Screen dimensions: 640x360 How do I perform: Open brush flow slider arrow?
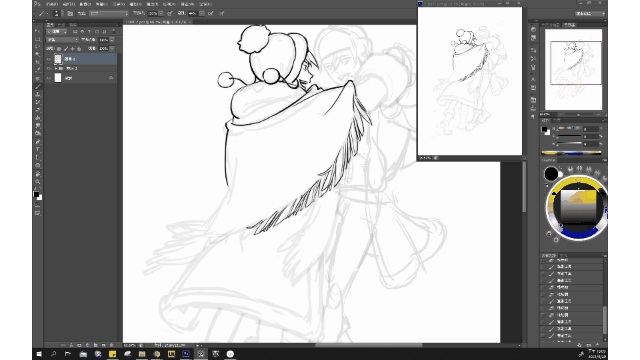pyautogui.click(x=202, y=13)
